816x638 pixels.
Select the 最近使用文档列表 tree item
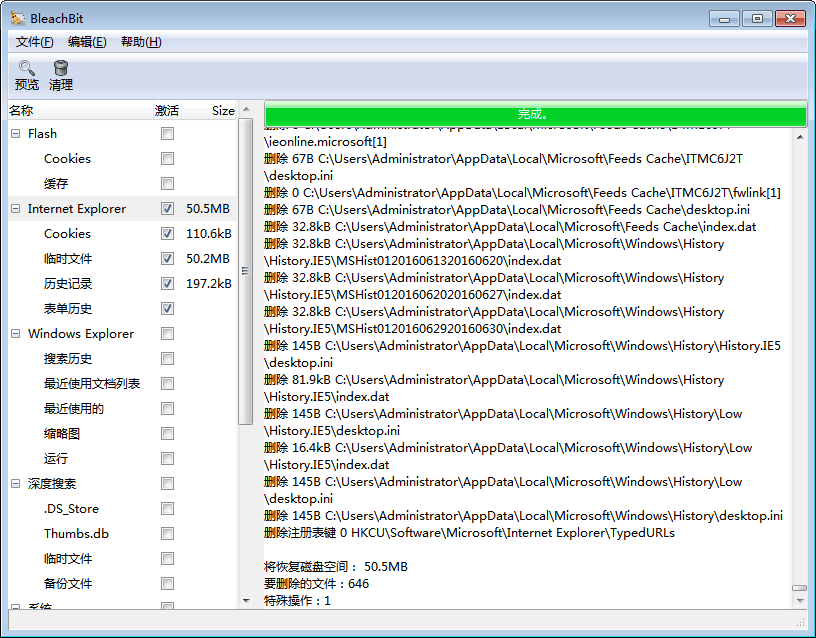(92, 384)
